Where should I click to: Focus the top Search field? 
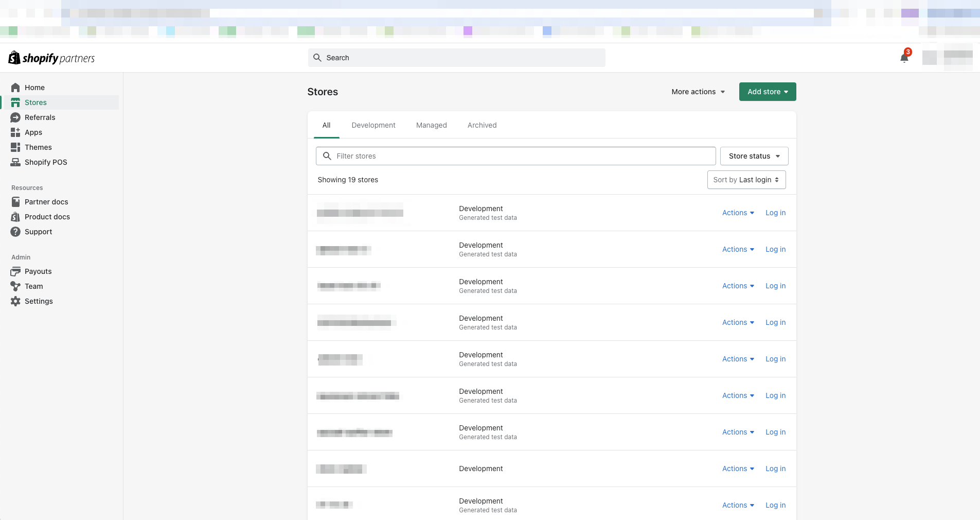(x=457, y=58)
